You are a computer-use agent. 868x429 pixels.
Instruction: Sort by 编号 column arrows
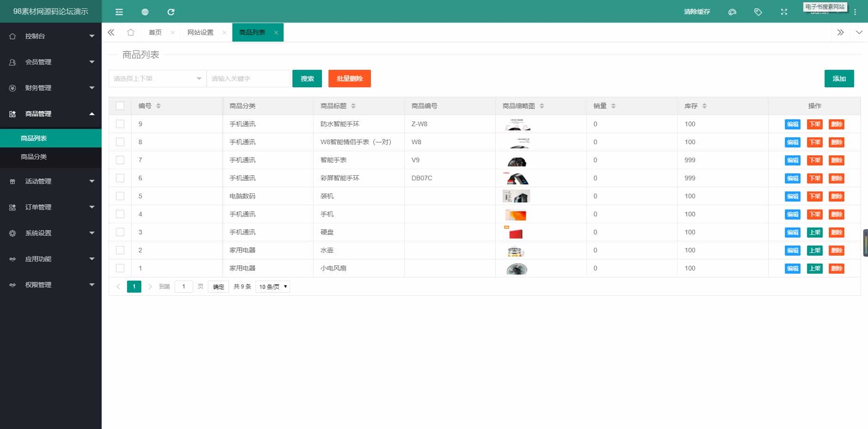tap(158, 106)
